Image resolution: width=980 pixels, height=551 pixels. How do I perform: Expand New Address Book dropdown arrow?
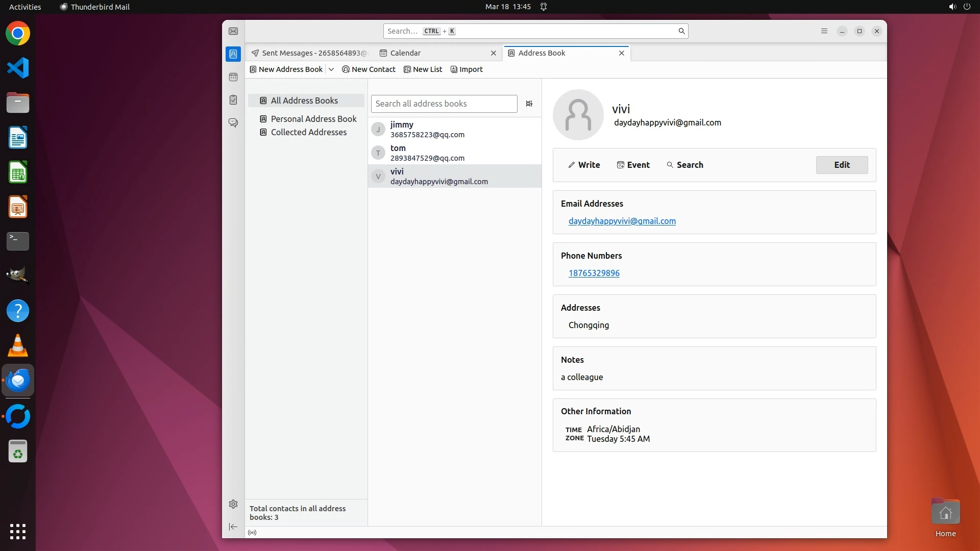pyautogui.click(x=331, y=69)
